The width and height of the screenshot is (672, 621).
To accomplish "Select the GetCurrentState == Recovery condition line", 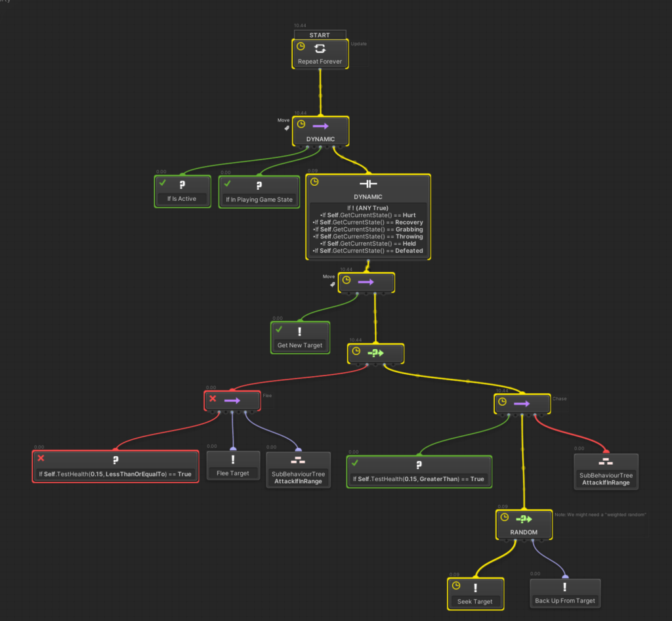I will click(x=367, y=222).
